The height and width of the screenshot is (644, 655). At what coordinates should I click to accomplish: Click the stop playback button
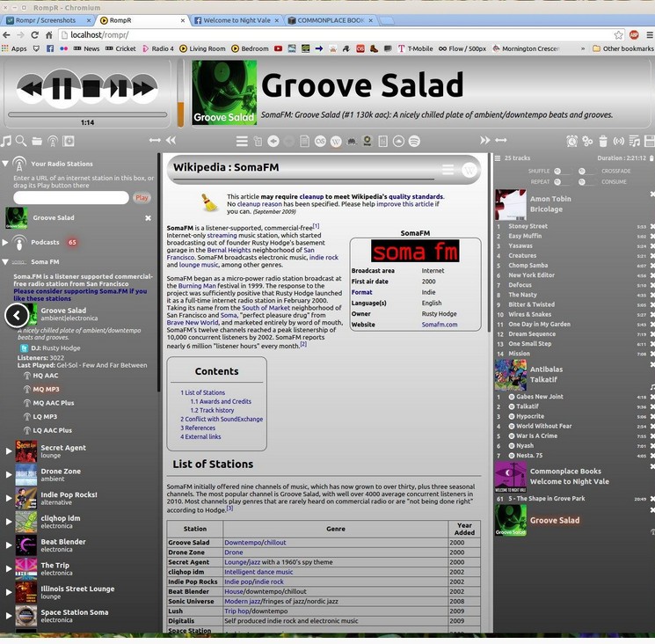tap(91, 87)
